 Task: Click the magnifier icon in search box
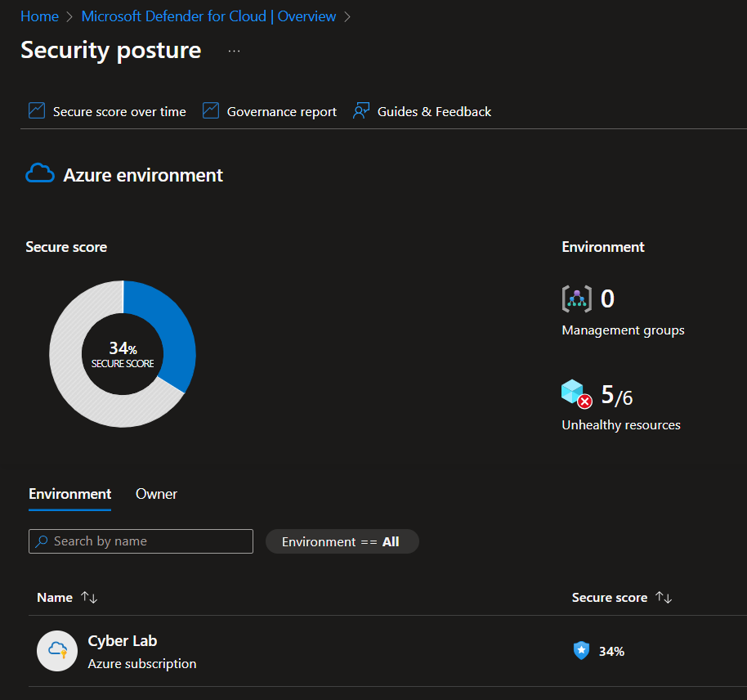pyautogui.click(x=42, y=541)
